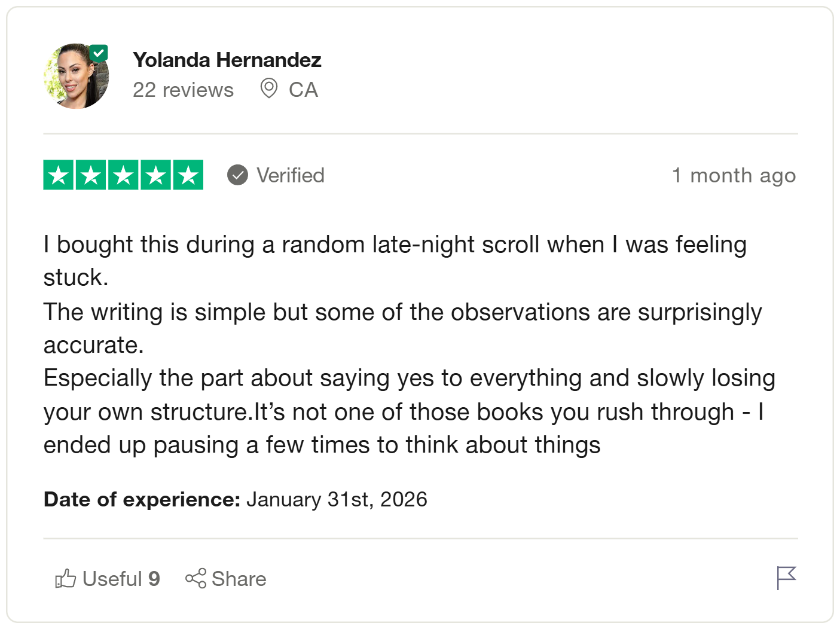Screen dimensions: 840x629
Task: Click Yolanda Hernandez's profile photo
Action: point(76,77)
